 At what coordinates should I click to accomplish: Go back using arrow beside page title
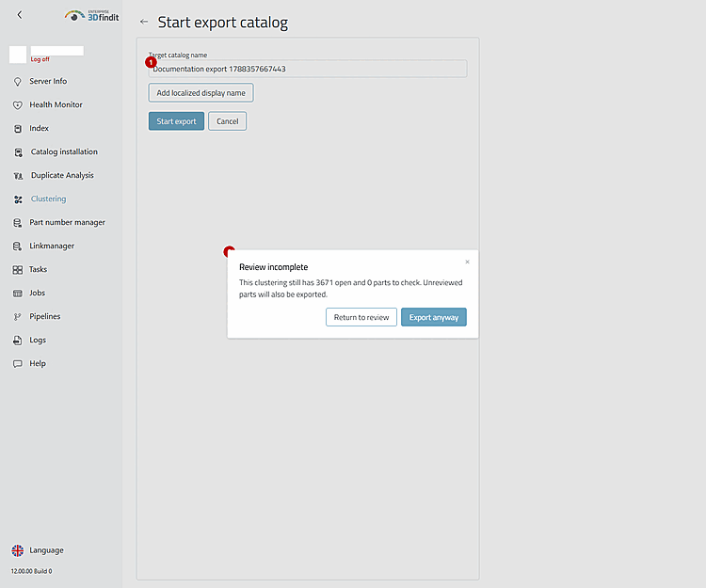click(x=144, y=22)
